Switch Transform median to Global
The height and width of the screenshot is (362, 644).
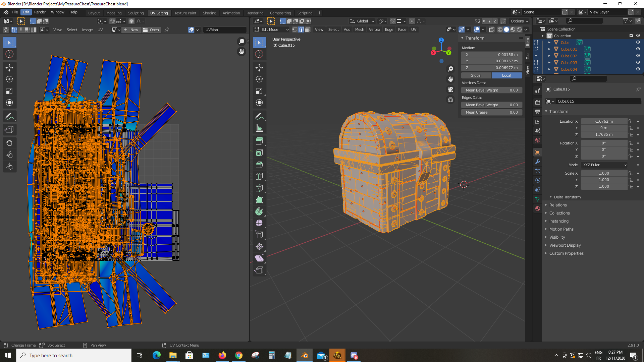pos(476,75)
